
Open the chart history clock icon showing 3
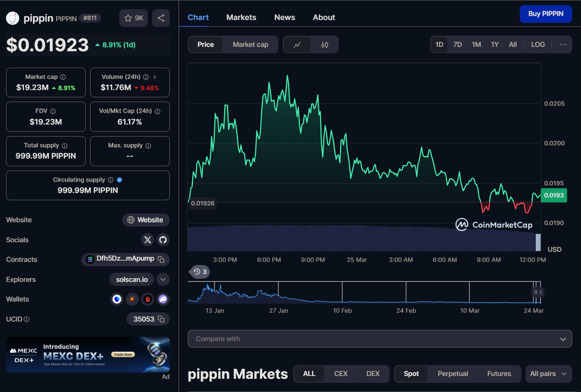(199, 272)
